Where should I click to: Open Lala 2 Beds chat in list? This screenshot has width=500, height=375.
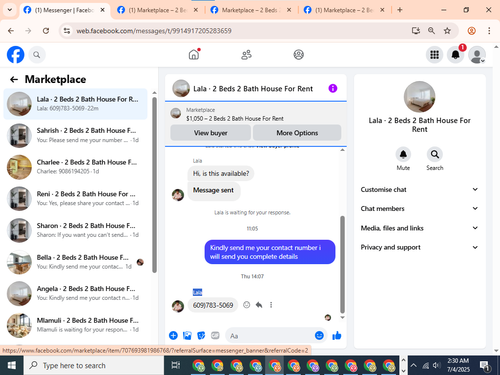coord(75,104)
